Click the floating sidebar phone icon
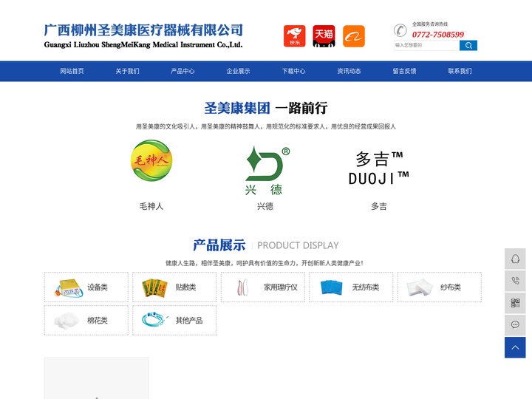Screen dimensions: 532x399 [x=515, y=281]
